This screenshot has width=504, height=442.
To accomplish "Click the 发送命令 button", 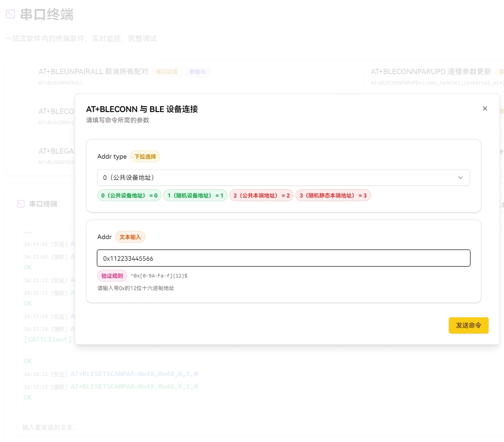I will click(468, 325).
